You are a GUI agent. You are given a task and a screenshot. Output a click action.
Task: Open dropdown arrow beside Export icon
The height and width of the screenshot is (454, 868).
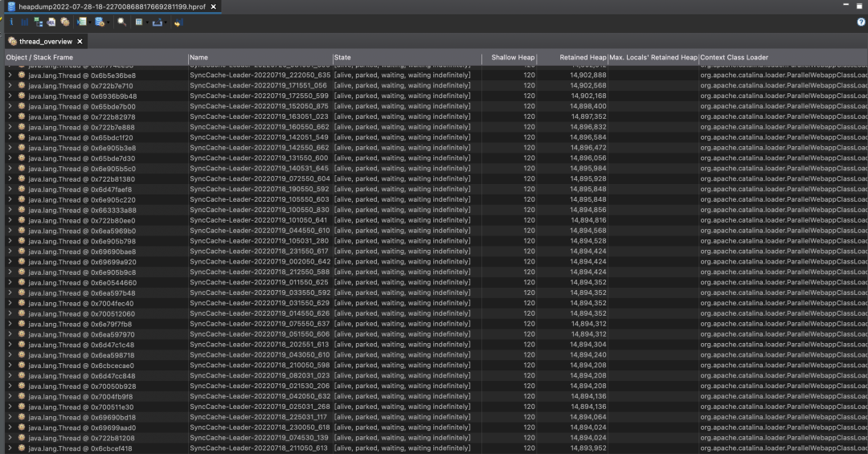click(166, 22)
